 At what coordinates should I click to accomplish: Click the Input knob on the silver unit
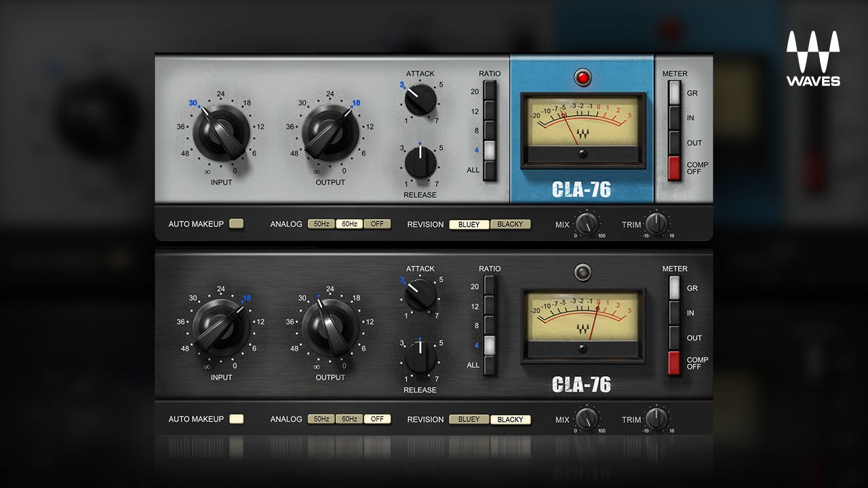220,131
